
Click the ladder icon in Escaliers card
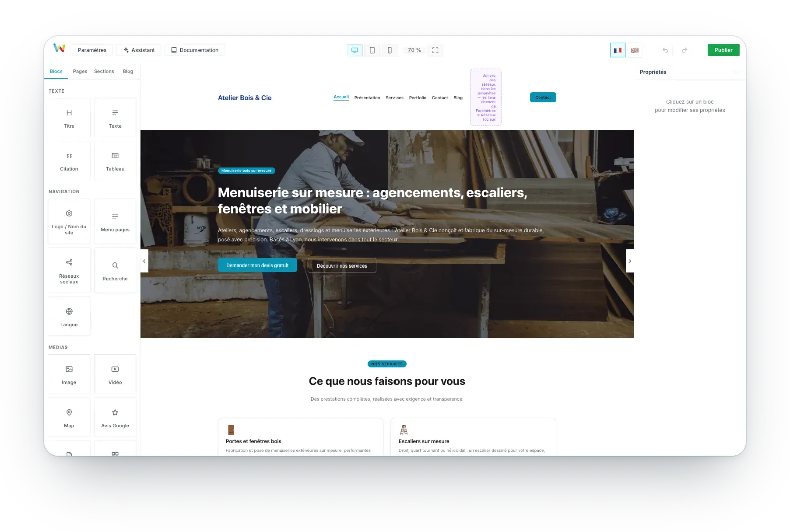point(404,430)
